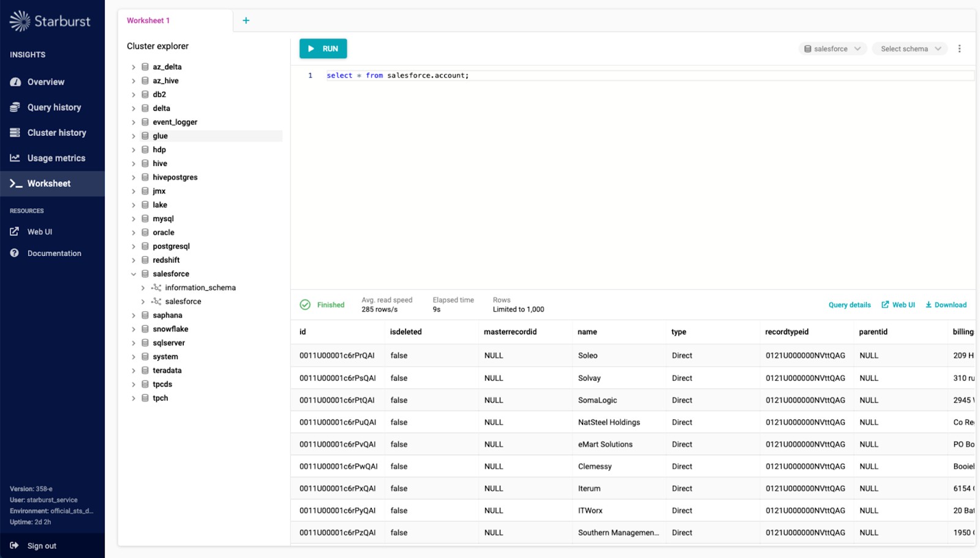Click the redshift catalog icon
The image size is (980, 558).
tap(145, 260)
